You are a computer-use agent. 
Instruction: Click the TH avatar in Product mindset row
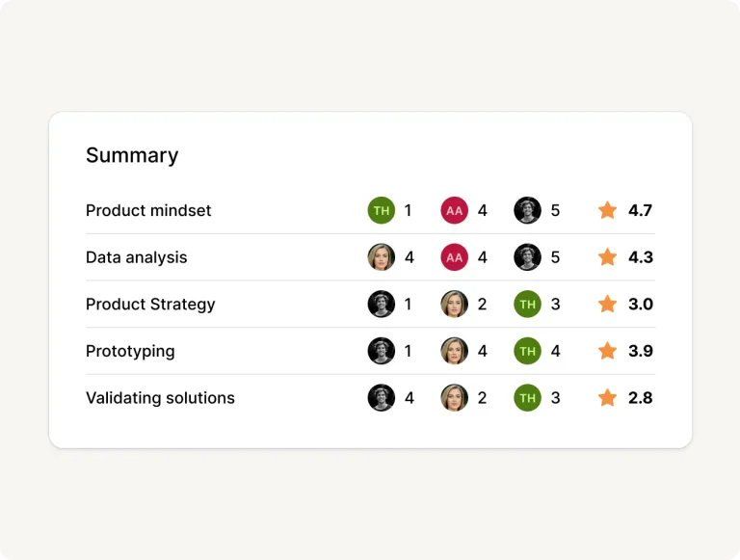point(382,210)
